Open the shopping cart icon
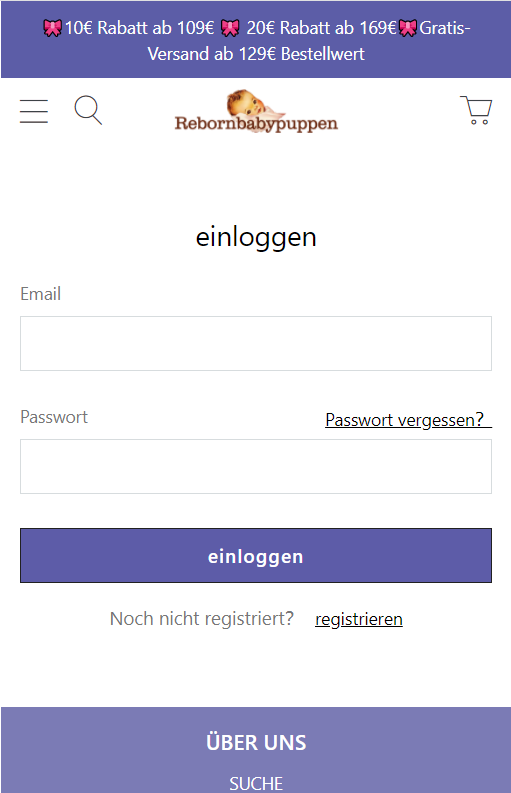Screen dimensions: 511x793 click(x=476, y=110)
